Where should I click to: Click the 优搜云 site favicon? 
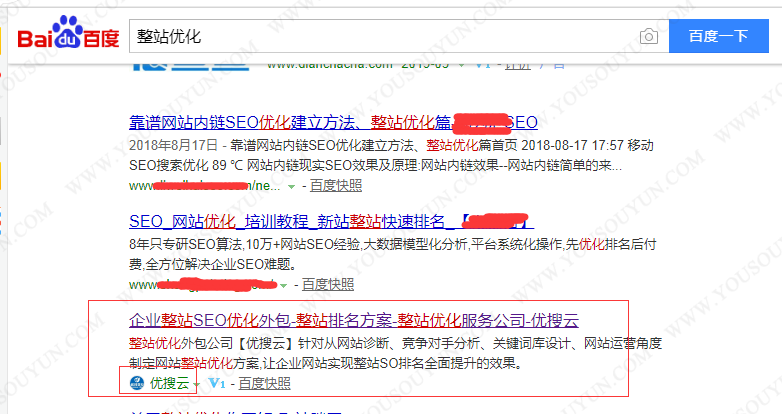click(137, 383)
